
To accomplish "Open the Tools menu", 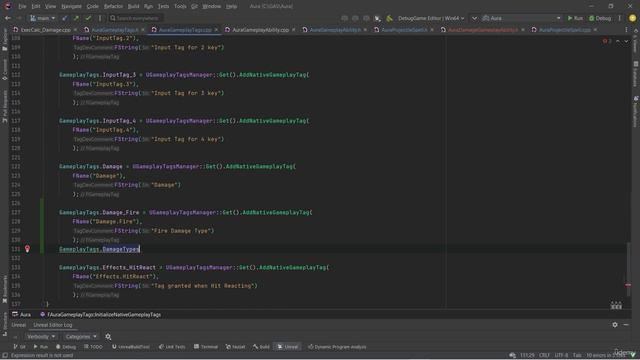I will (x=180, y=7).
